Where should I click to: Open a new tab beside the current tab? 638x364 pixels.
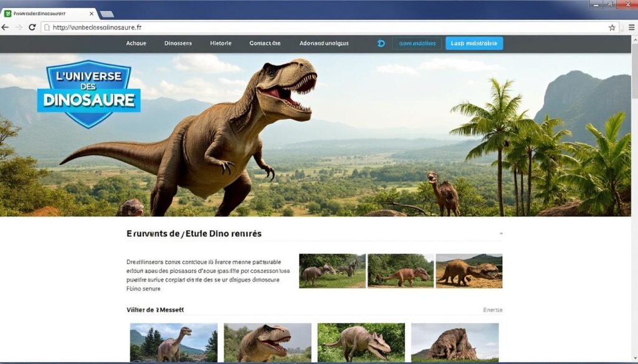107,14
